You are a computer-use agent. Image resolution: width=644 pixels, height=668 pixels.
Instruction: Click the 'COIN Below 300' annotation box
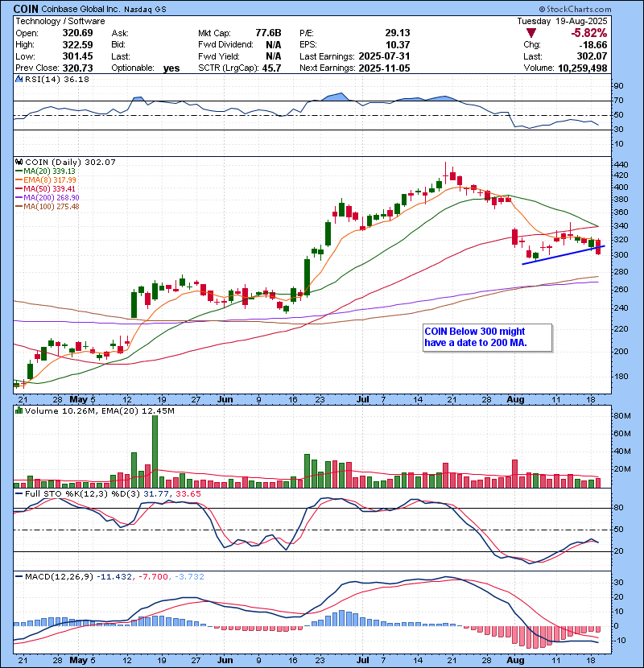pyautogui.click(x=488, y=337)
